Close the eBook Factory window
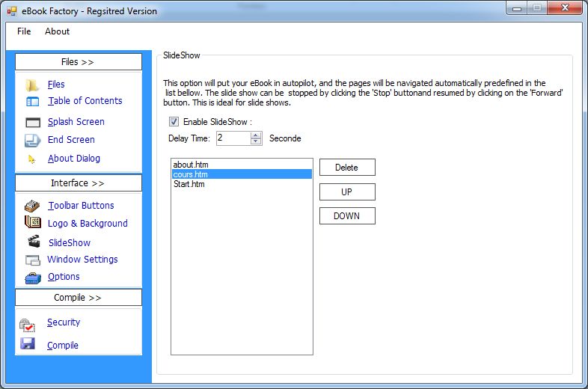The height and width of the screenshot is (389, 588). [x=565, y=8]
